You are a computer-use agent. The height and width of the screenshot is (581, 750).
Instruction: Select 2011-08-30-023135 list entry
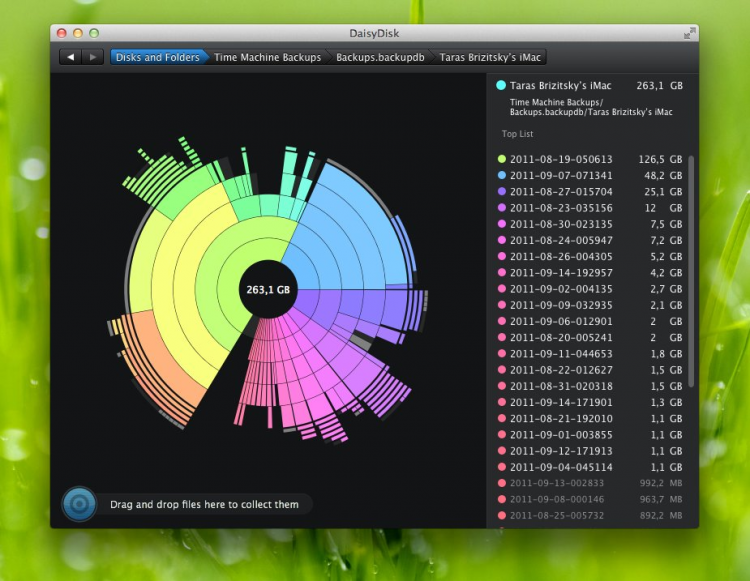561,224
